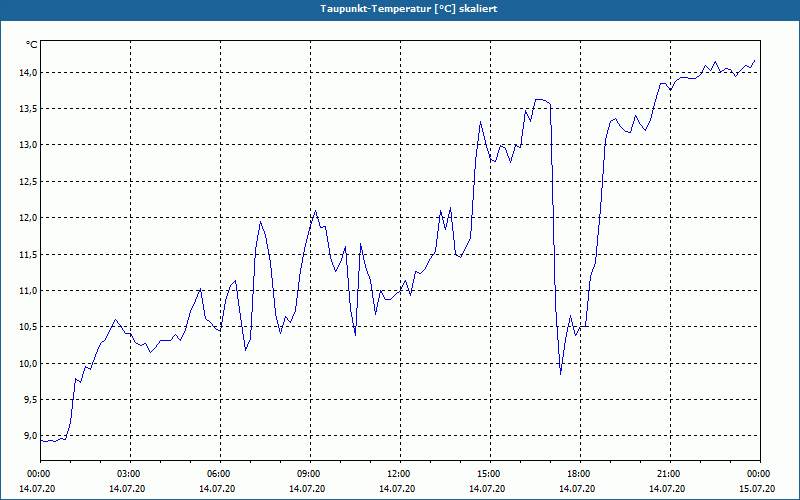Viewport: 800px width, 500px height.
Task: Select the '°C' unit label on the y-axis
Action: (32, 45)
